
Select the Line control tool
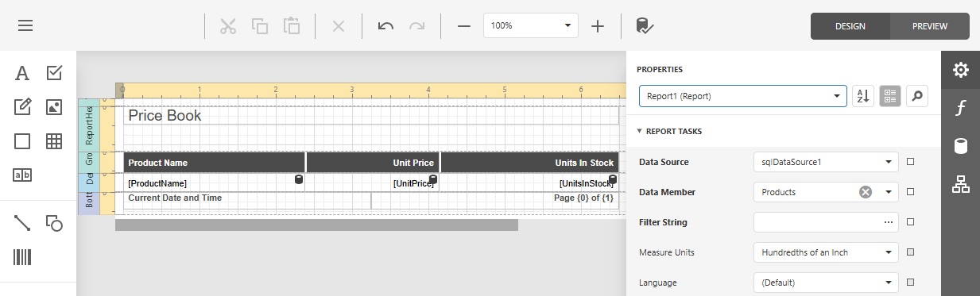point(22,223)
